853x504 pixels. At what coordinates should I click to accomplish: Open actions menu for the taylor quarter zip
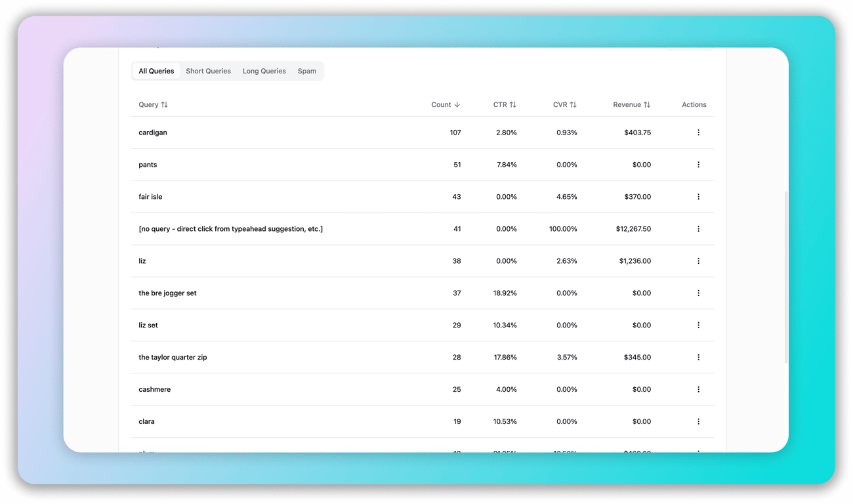point(698,358)
